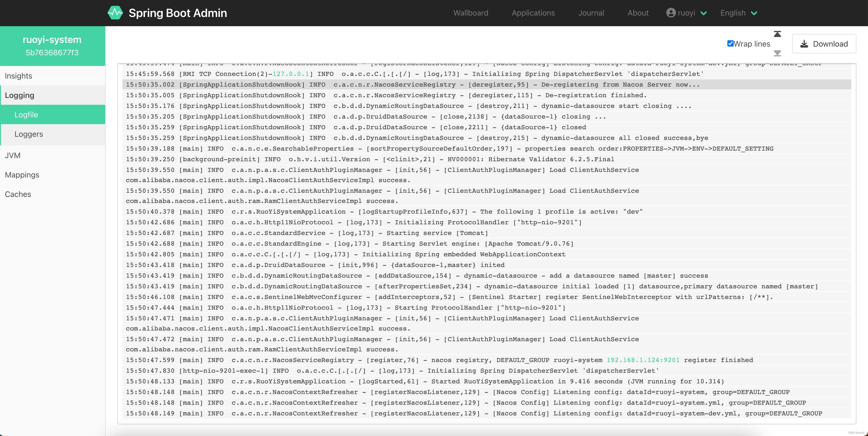Jump to bottom using the down-arrow icon
This screenshot has height=436, width=868.
(777, 53)
